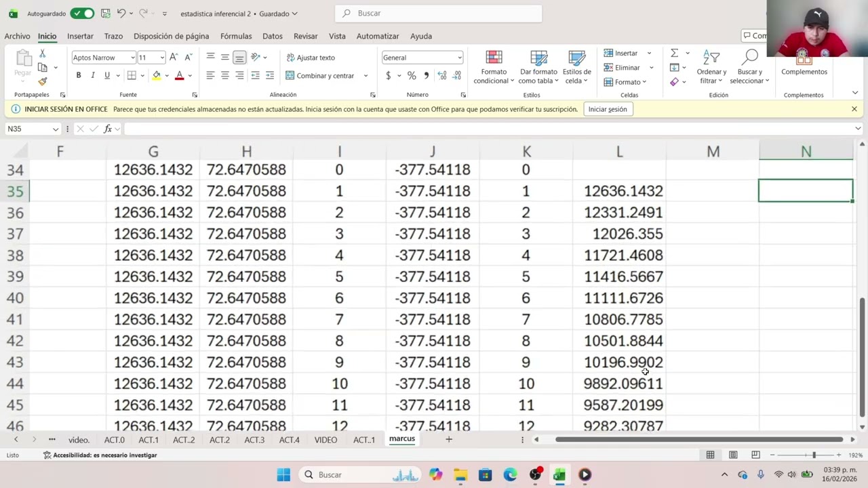Toggle bottom vertical alignment button
Image resolution: width=868 pixels, height=488 pixels.
239,58
